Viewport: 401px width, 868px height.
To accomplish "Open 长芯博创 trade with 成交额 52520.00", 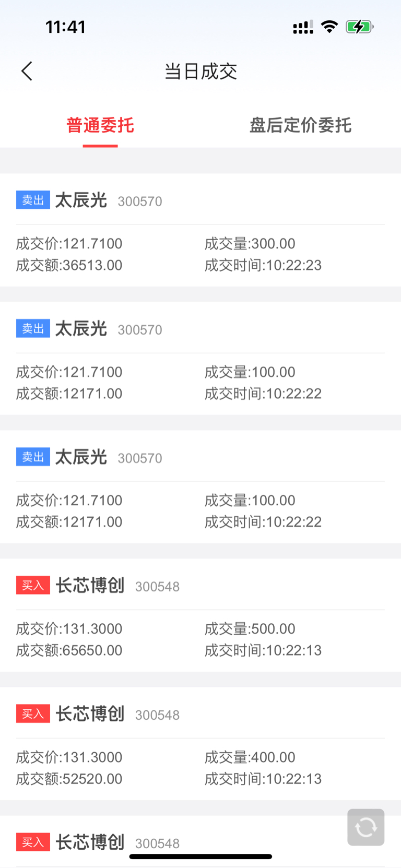I will (200, 743).
